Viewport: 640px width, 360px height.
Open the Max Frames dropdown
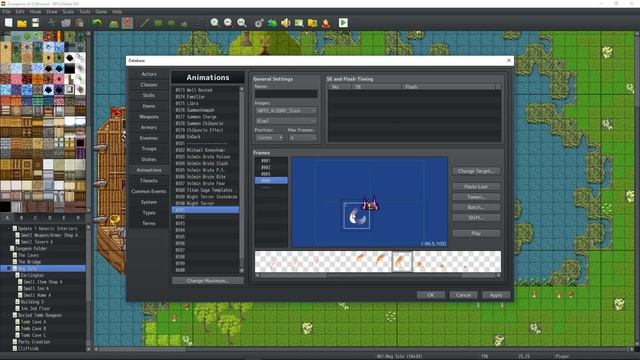302,138
